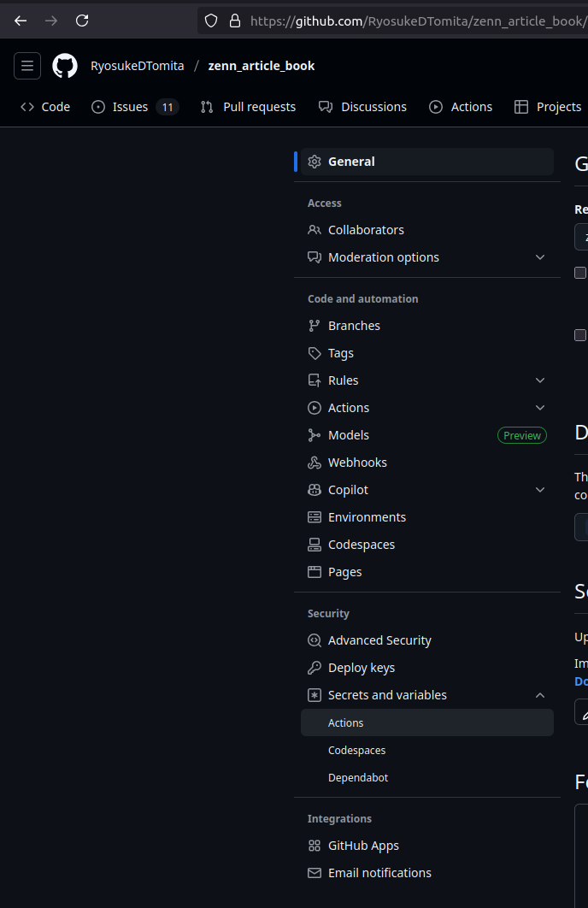Click the Tags icon in settings sidebar
The width and height of the screenshot is (588, 908).
pyautogui.click(x=315, y=352)
